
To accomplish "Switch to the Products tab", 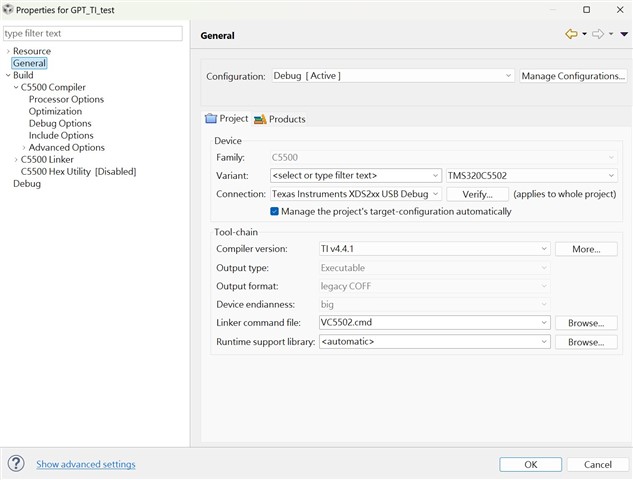I will tap(279, 119).
